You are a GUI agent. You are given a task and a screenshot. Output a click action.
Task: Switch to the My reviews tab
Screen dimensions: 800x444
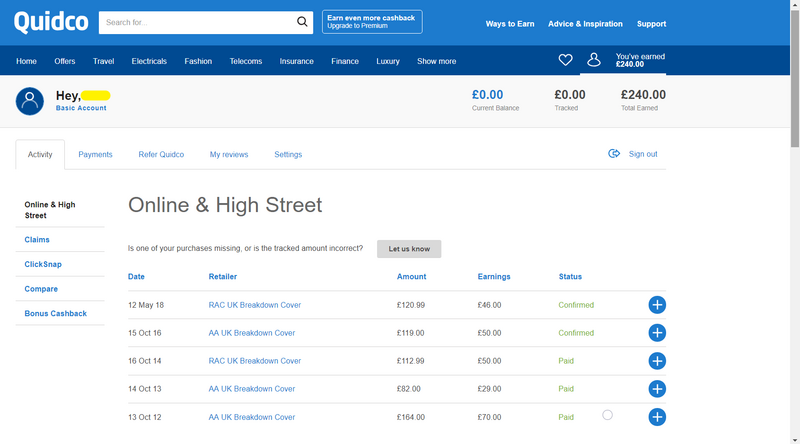tap(229, 154)
